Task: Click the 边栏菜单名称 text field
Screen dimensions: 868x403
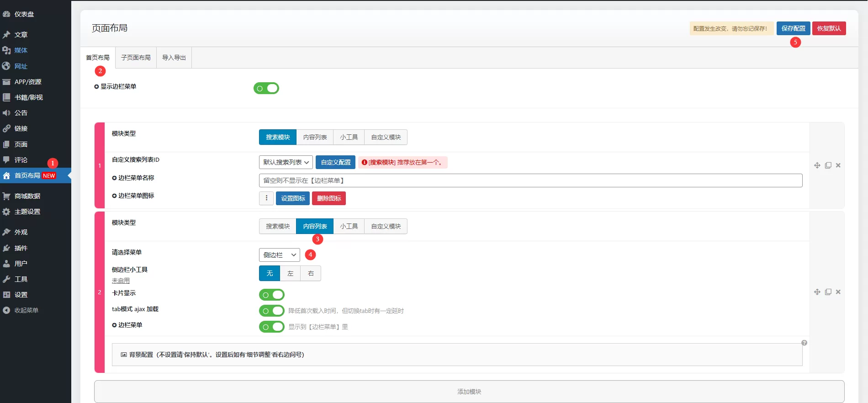Action: [530, 180]
